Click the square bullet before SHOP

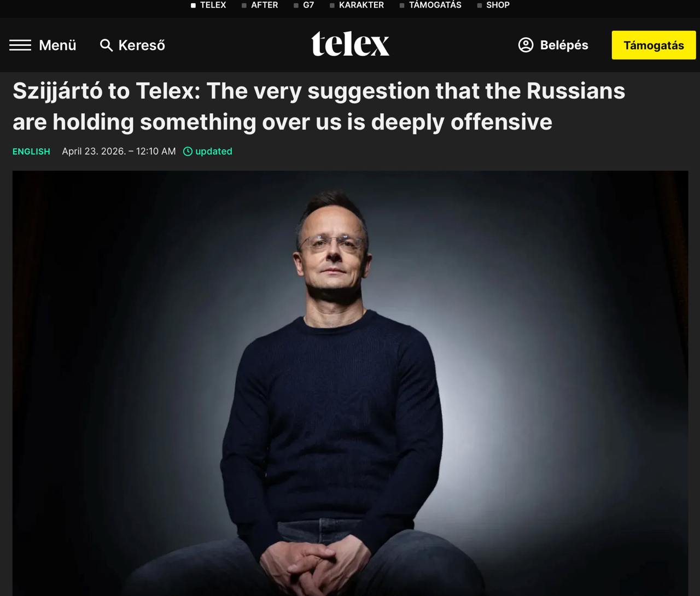(480, 5)
